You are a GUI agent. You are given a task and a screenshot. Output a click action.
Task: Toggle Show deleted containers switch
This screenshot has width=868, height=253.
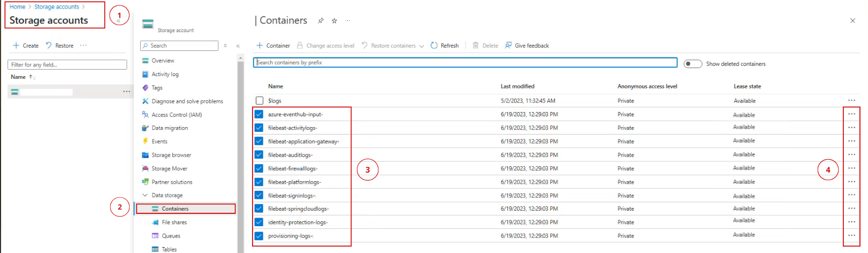click(693, 64)
